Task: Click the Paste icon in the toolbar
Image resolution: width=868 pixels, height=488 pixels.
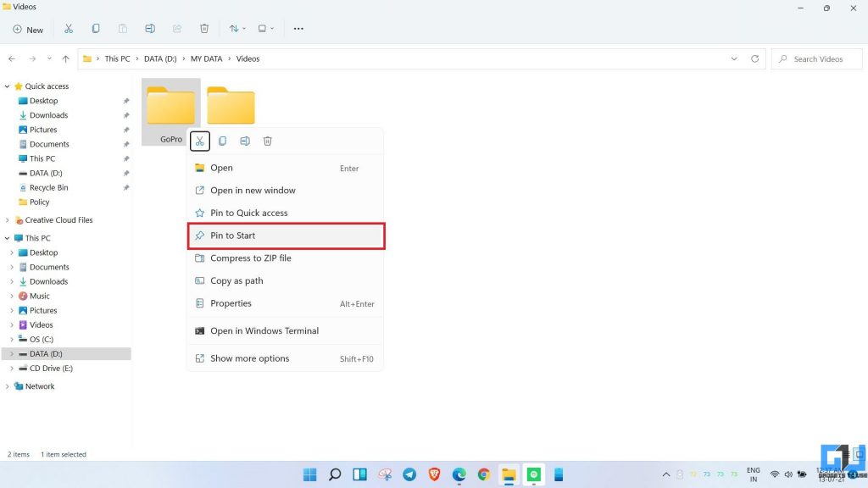Action: click(x=123, y=28)
